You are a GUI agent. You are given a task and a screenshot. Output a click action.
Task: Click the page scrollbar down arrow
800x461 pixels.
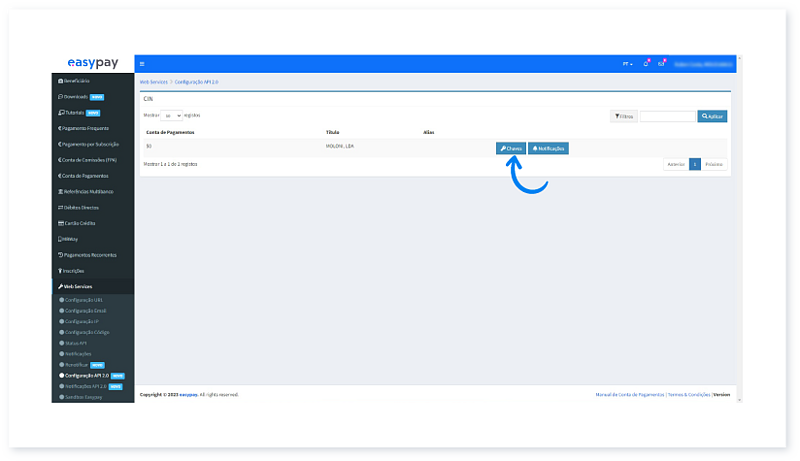coord(739,400)
